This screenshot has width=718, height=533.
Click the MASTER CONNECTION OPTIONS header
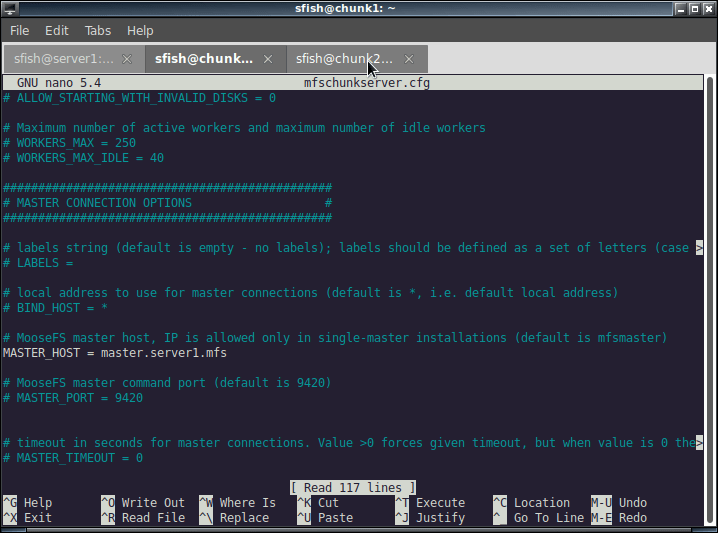[104, 203]
